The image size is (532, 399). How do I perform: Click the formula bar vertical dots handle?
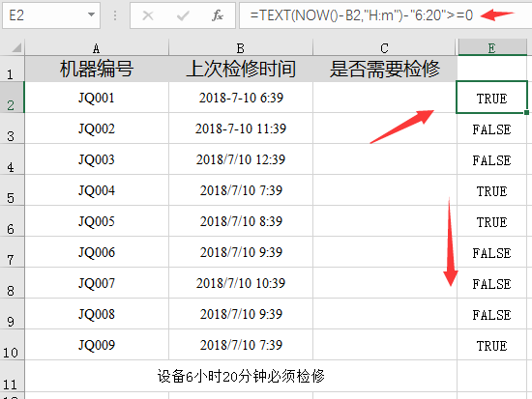pyautogui.click(x=115, y=15)
